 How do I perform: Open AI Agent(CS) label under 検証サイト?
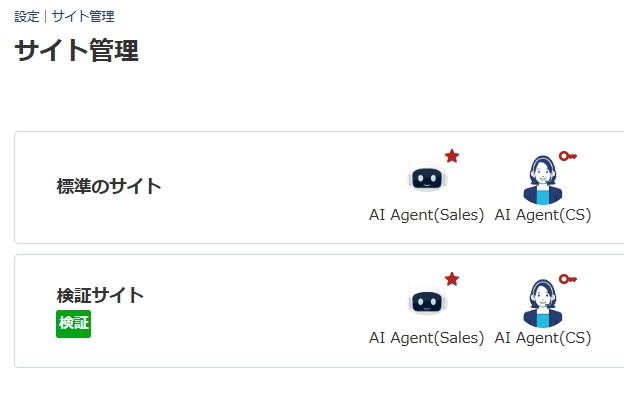(x=543, y=338)
